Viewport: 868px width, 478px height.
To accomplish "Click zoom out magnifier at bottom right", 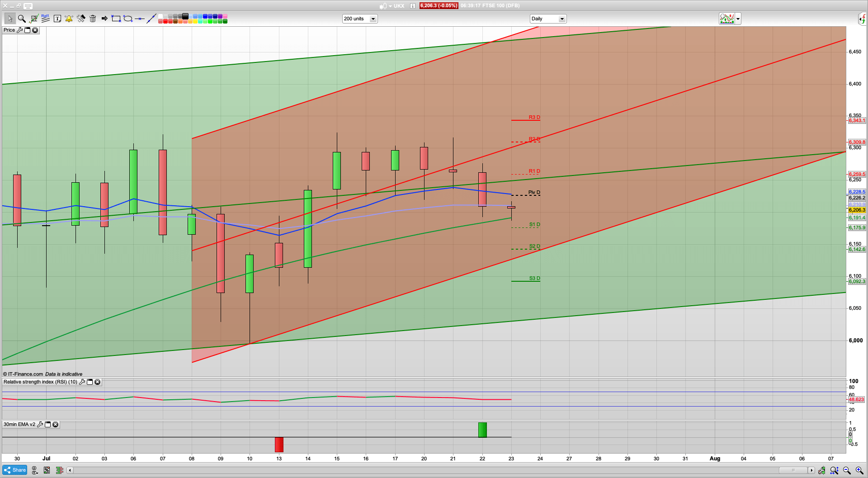I will point(847,470).
